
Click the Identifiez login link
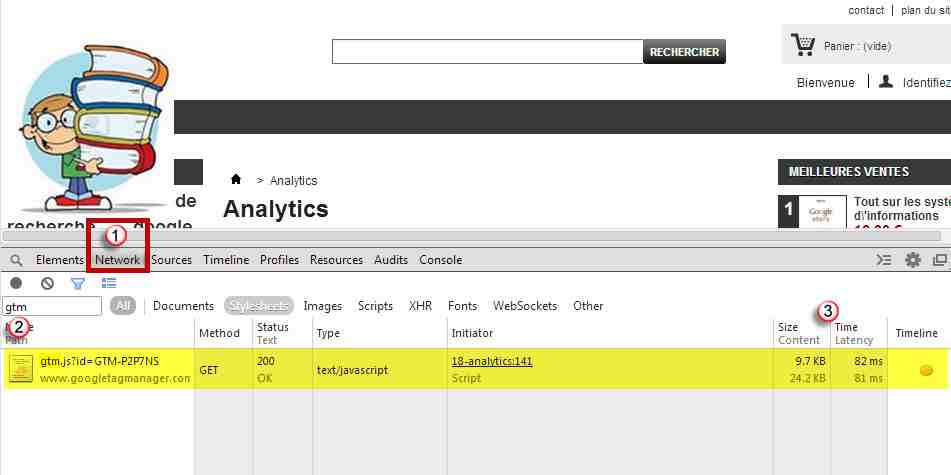tap(926, 83)
